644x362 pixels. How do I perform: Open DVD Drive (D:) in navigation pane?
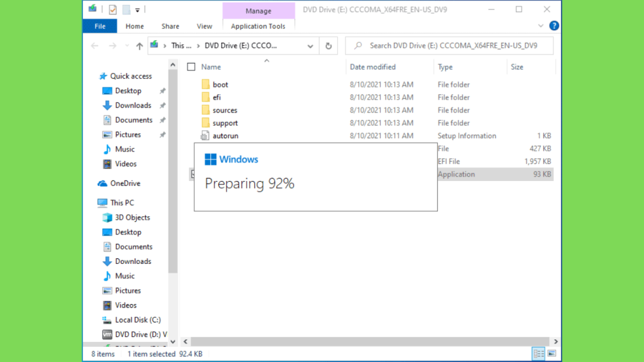tap(140, 334)
